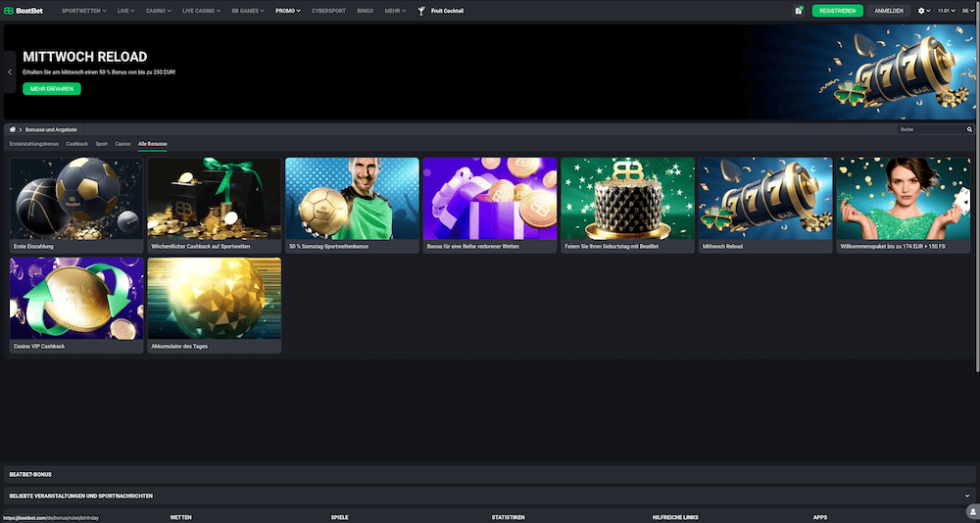
Task: Open the Akkumulator des Tages card
Action: point(215,305)
